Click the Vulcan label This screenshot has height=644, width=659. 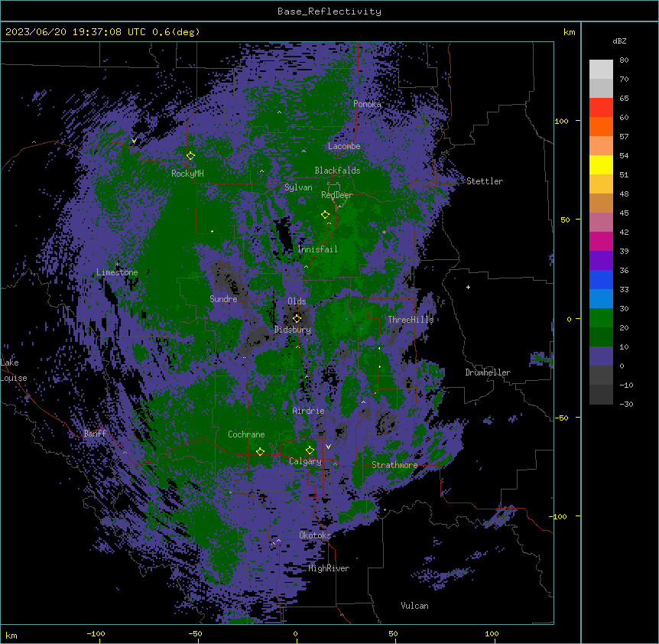pos(414,606)
